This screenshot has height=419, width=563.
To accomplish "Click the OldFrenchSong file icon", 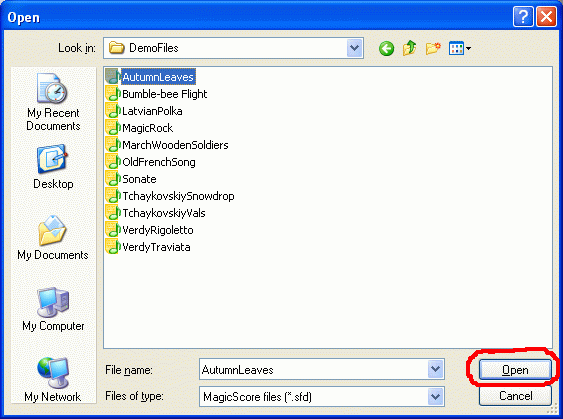I will tap(113, 162).
